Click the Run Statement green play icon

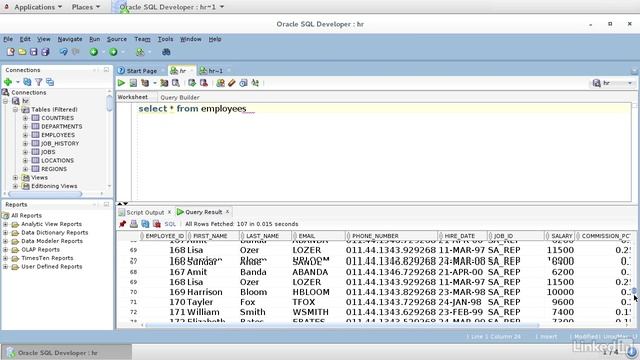point(121,83)
